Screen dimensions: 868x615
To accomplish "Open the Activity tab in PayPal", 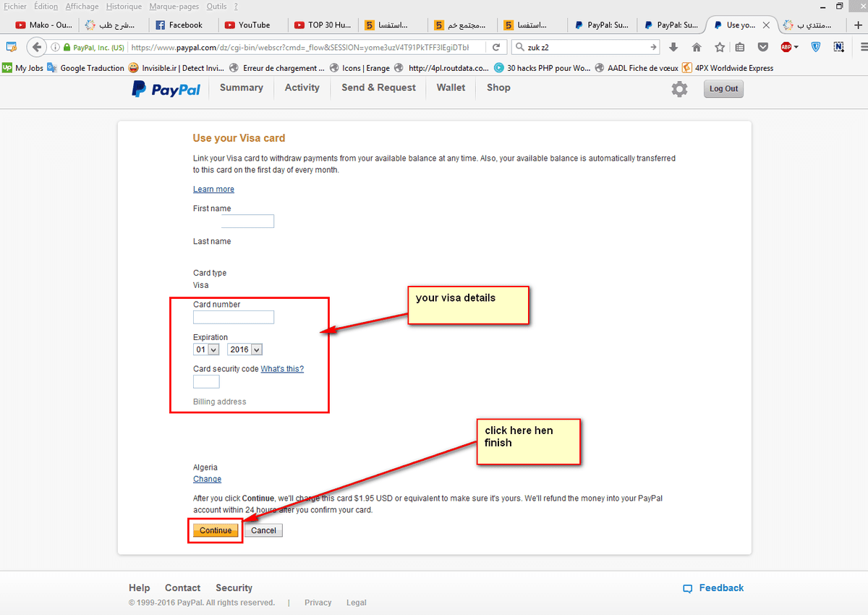I will click(302, 88).
